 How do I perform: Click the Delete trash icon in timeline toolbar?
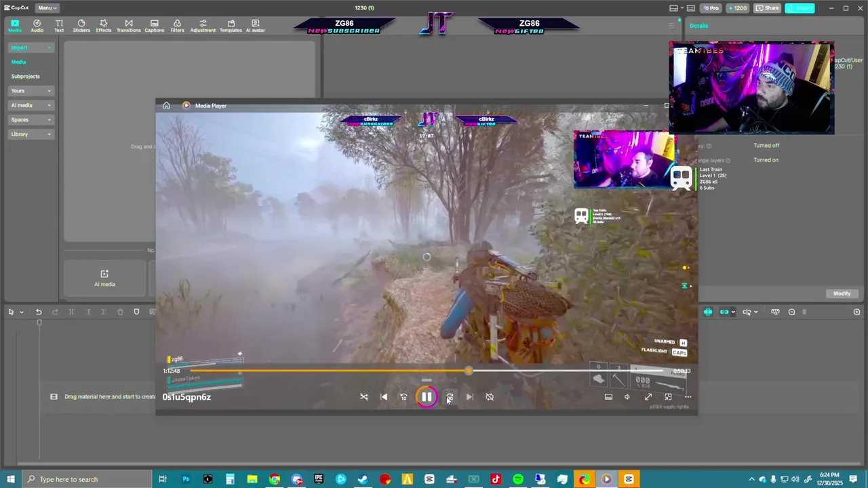[120, 312]
